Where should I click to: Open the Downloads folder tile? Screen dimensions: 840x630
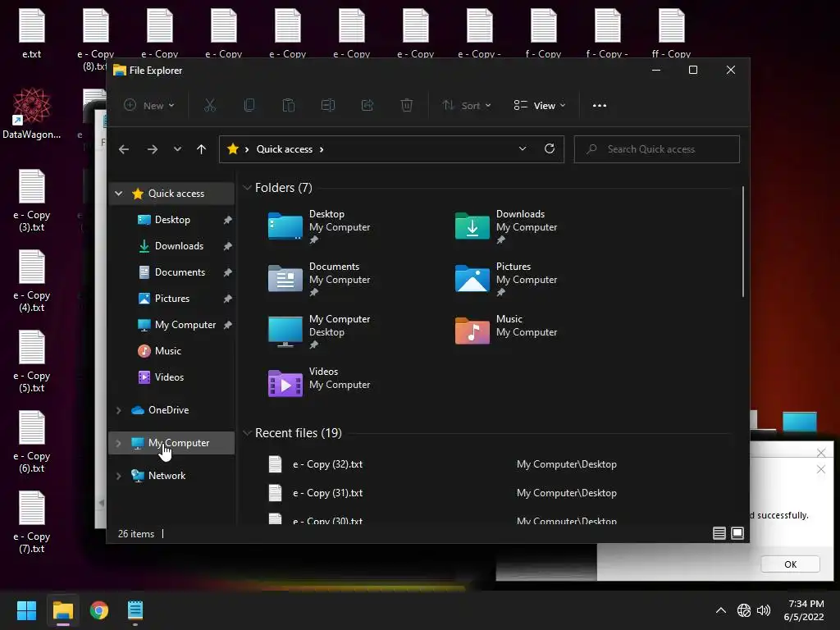(x=507, y=227)
